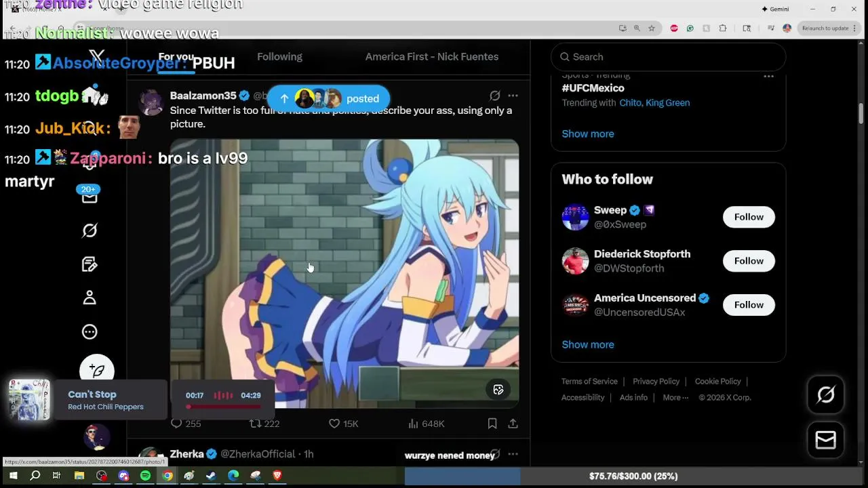Click the Can't Stop album art
The height and width of the screenshot is (488, 868).
(29, 400)
